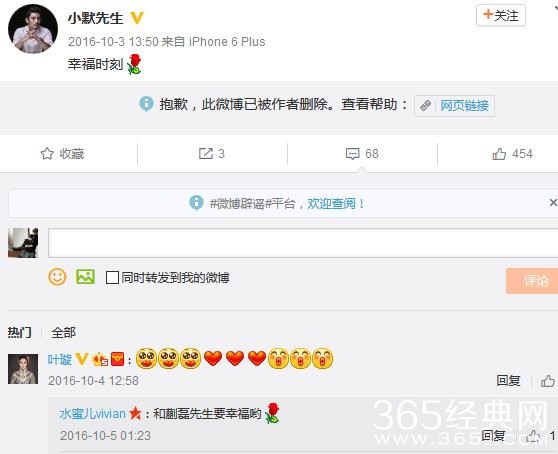This screenshot has width=558, height=454.
Task: Click the +关注 follow button
Action: (501, 15)
